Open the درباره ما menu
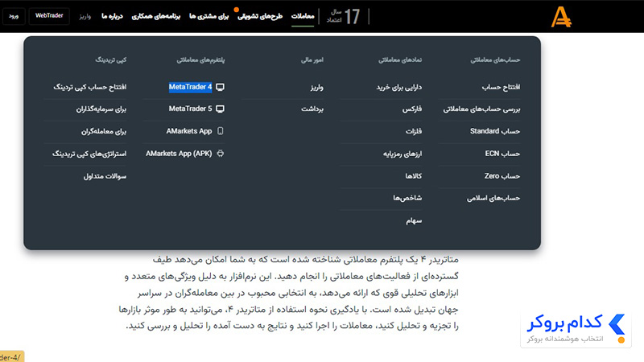This screenshot has width=644, height=362. point(112,16)
